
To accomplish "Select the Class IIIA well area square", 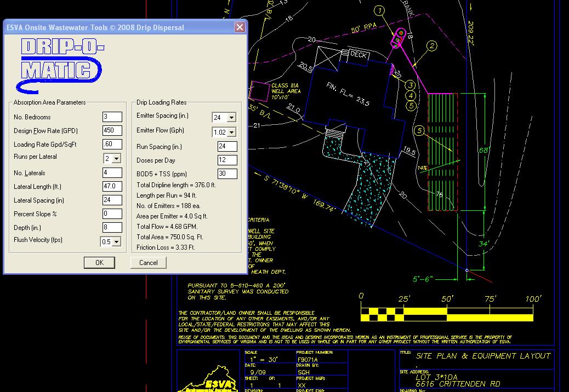I will pyautogui.click(x=259, y=90).
